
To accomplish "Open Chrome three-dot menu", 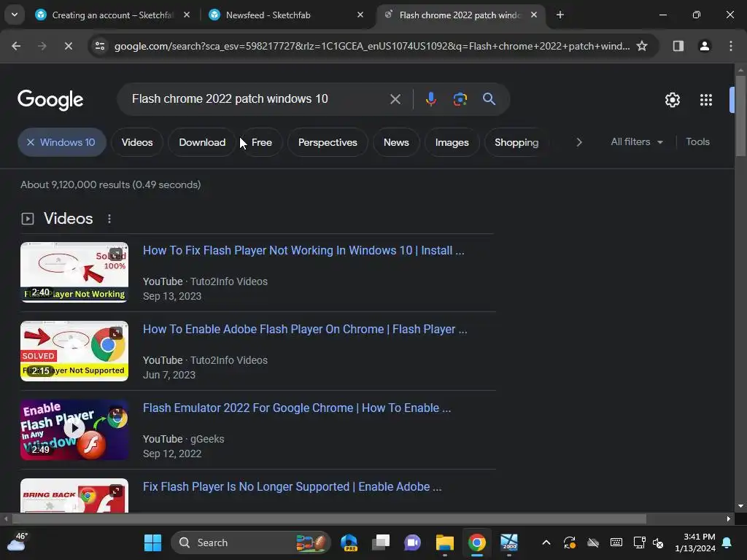I will tap(731, 46).
